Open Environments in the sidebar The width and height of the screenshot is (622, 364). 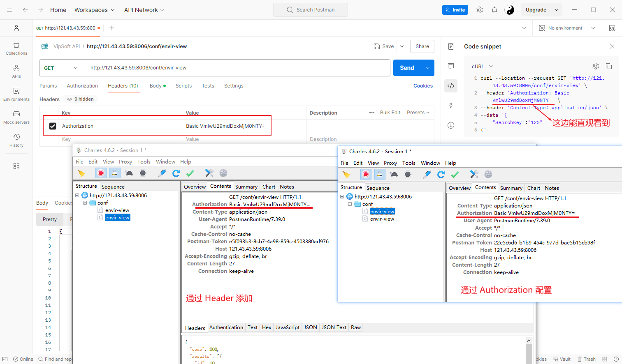click(x=16, y=94)
